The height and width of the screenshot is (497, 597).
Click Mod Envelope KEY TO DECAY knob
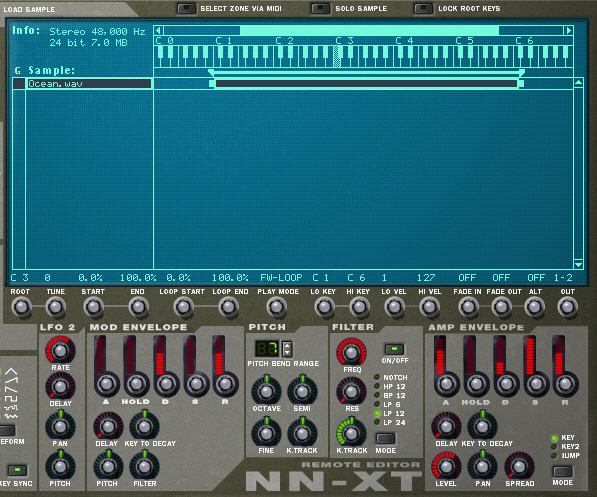144,427
